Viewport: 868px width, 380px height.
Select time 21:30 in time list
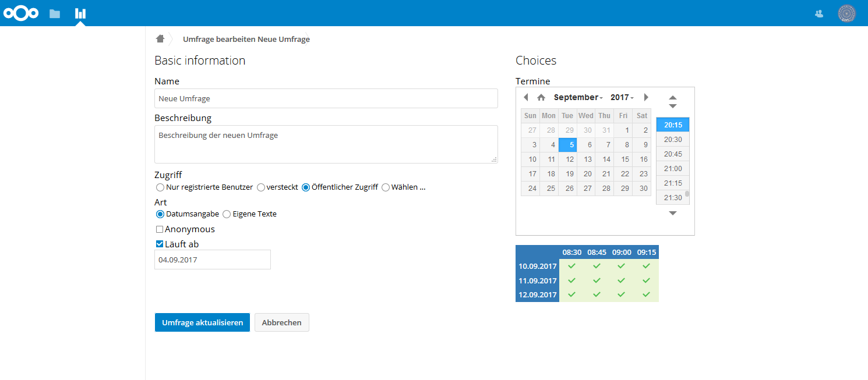673,197
